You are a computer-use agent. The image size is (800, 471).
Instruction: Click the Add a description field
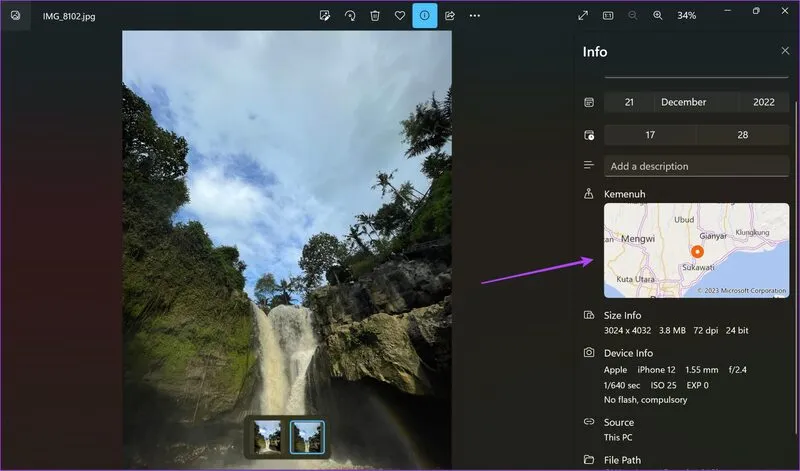pyautogui.click(x=696, y=166)
